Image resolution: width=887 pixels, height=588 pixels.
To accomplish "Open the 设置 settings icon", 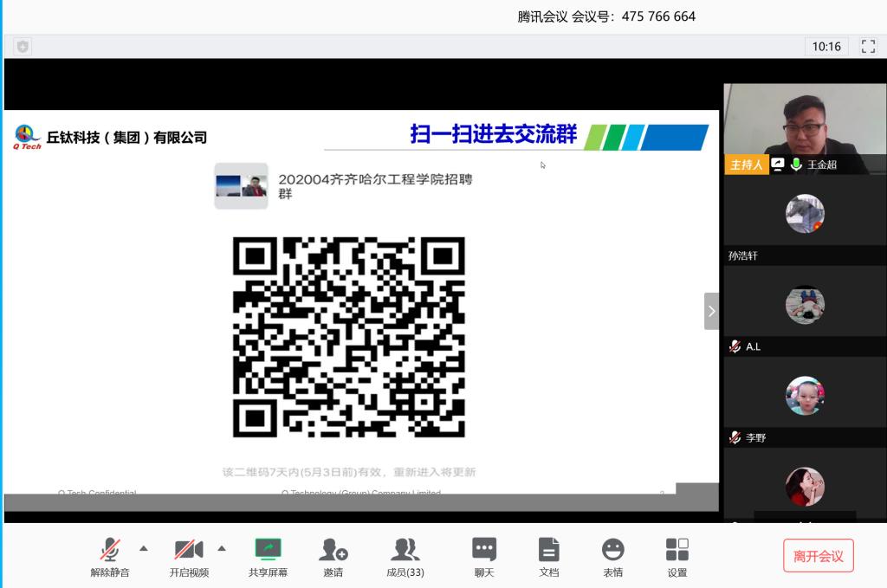I will 677,556.
